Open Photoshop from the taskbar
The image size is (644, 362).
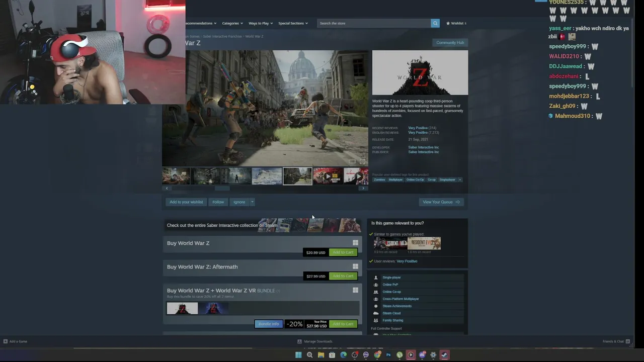pyautogui.click(x=388, y=355)
